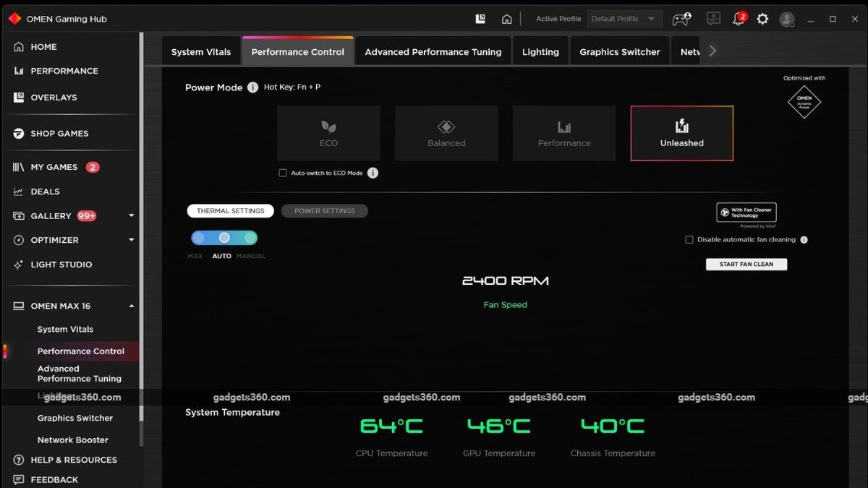
Task: Click the Power Mode info icon
Action: tap(252, 87)
